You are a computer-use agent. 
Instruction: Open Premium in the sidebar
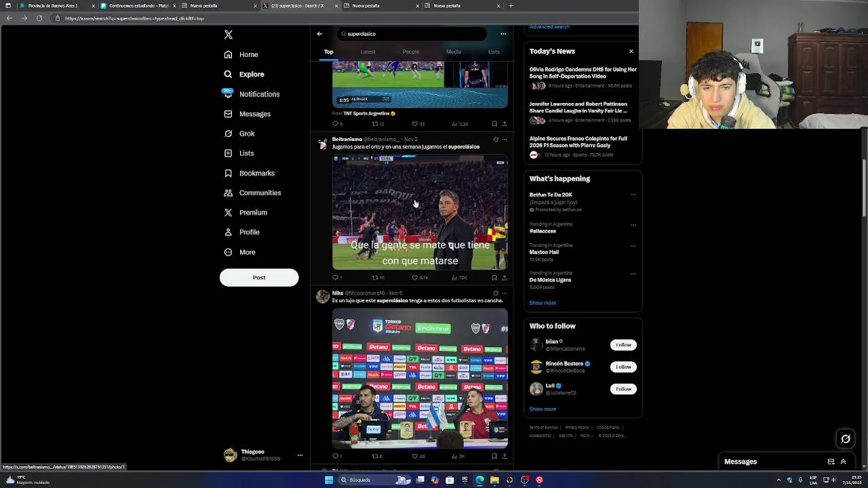point(245,212)
